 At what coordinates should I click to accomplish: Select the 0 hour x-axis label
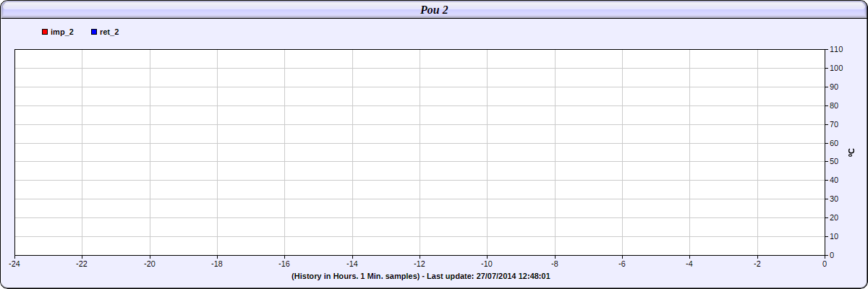pos(825,264)
